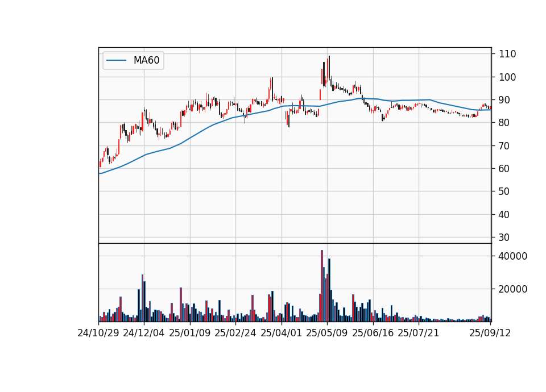Screen dimensions: 546x392
Task: Click the 25/01/09 date label
Action: click(190, 333)
